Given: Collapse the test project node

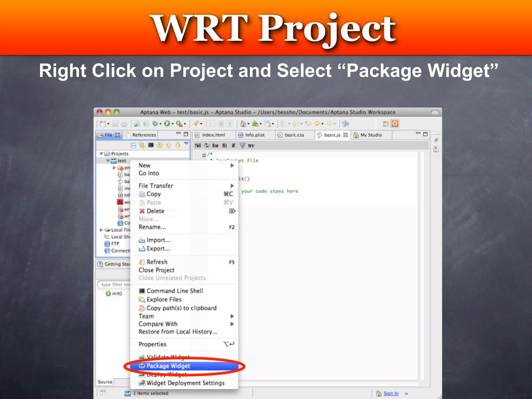Looking at the screenshot, I should [x=108, y=161].
